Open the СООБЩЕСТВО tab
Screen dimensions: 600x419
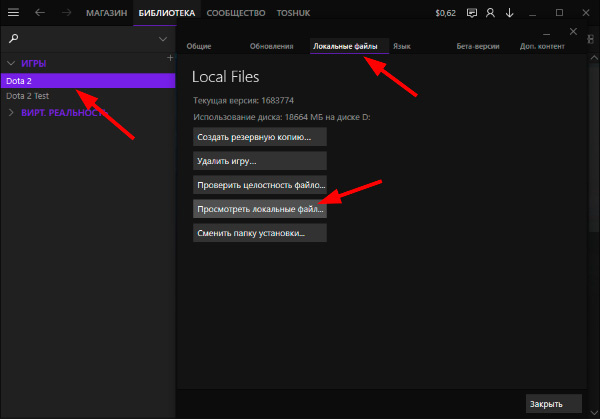pyautogui.click(x=236, y=13)
